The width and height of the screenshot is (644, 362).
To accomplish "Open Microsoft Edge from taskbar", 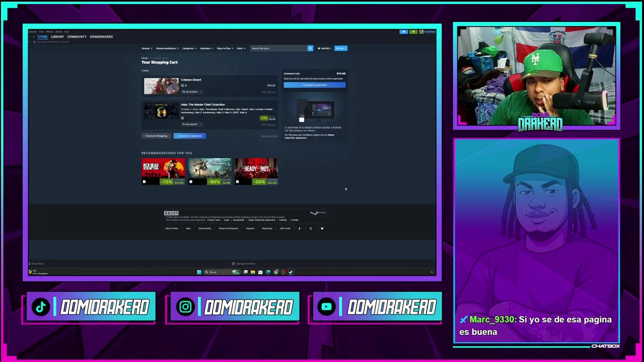I will 268,272.
